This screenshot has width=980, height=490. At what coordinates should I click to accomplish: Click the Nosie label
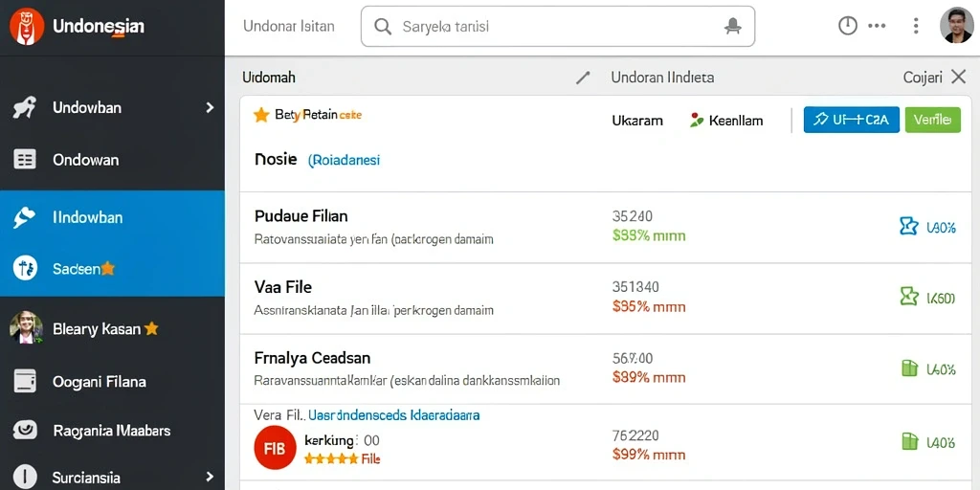(x=276, y=160)
